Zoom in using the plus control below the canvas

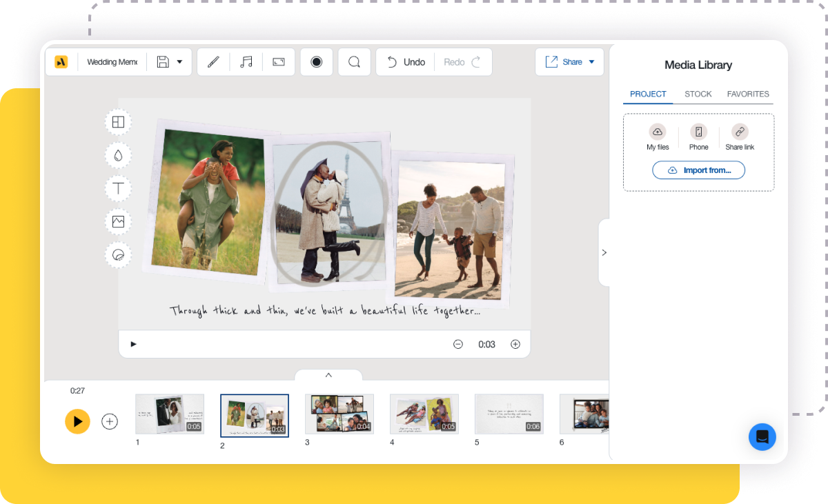(515, 343)
